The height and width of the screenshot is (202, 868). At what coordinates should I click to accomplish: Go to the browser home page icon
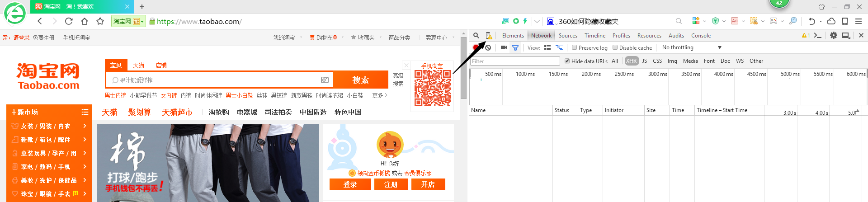click(x=85, y=21)
